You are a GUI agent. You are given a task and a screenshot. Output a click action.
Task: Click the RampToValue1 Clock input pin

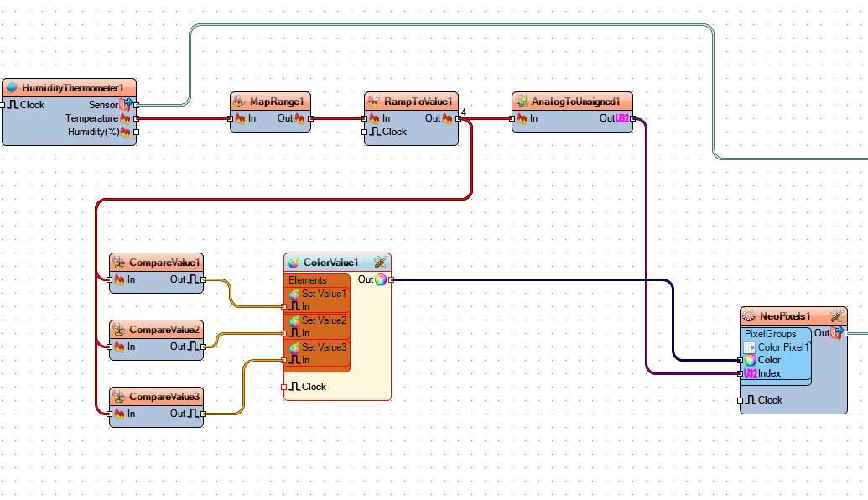tap(364, 132)
